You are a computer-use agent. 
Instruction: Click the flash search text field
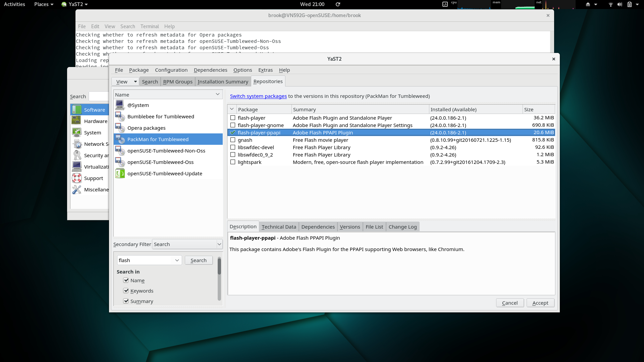(145, 260)
